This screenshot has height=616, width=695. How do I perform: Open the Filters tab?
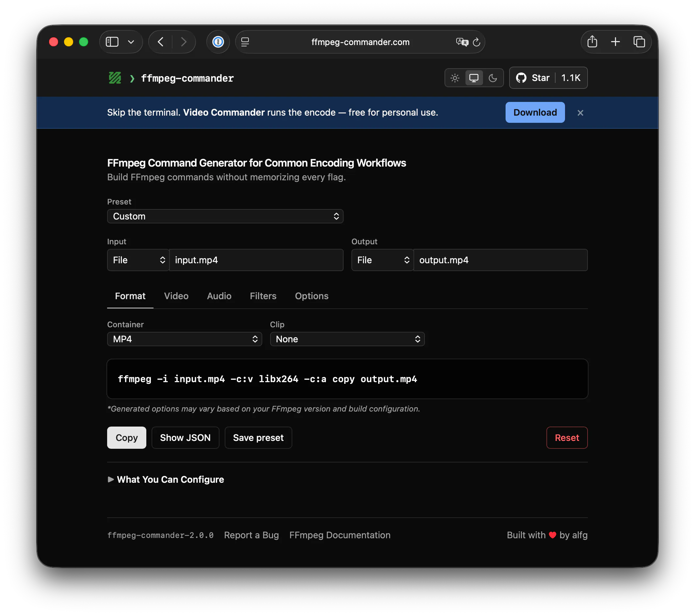[263, 296]
